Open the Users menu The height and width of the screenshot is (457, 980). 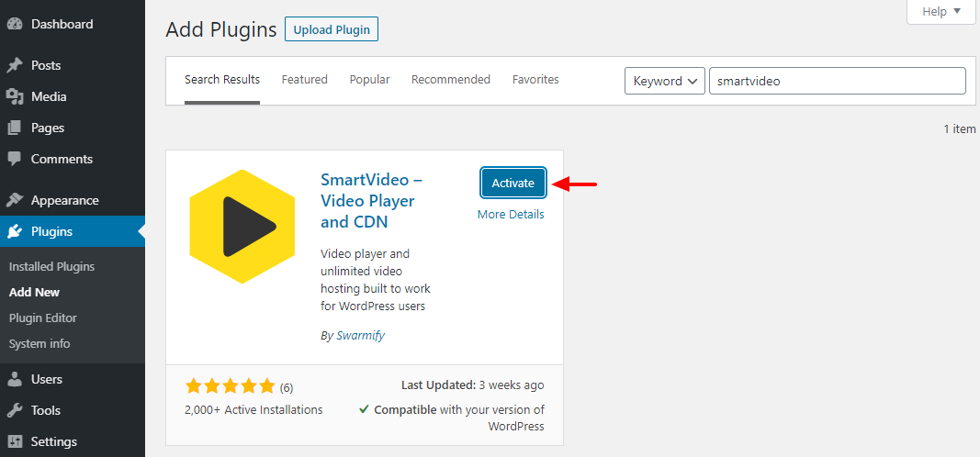(x=73, y=379)
